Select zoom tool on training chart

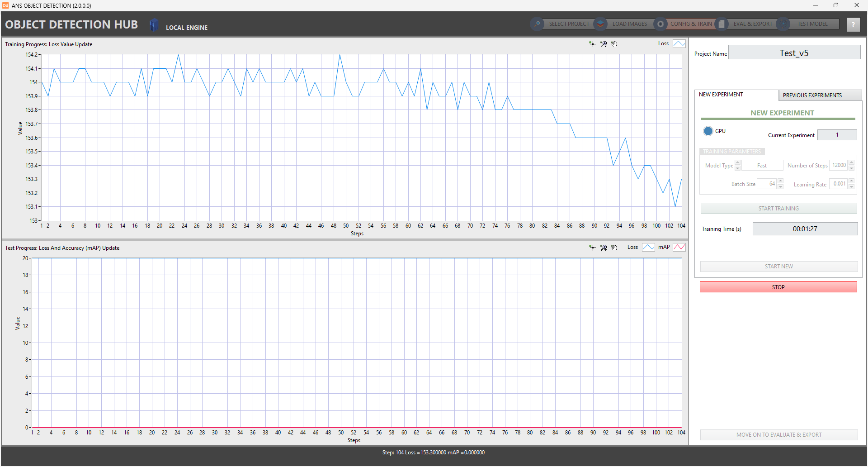pyautogui.click(x=604, y=44)
